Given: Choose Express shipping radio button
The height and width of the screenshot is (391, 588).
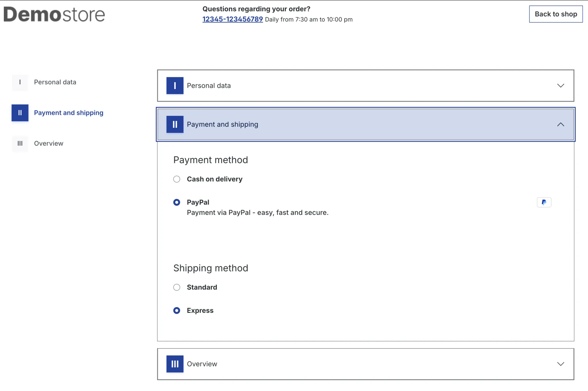Looking at the screenshot, I should click(177, 311).
